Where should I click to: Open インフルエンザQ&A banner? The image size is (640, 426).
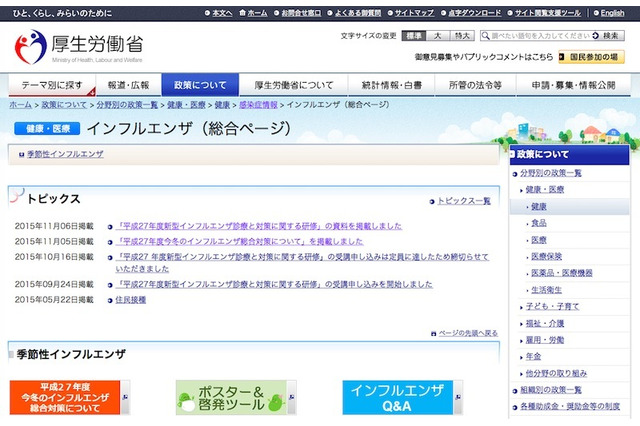tap(402, 397)
